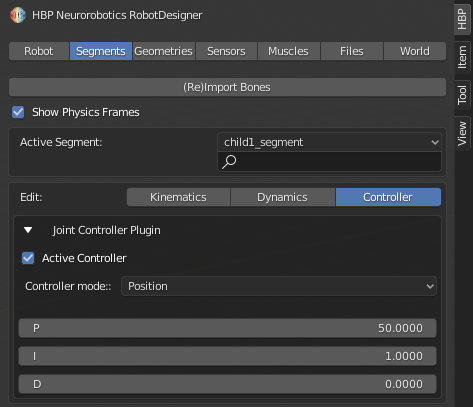Click the D gain value field
Image resolution: width=473 pixels, height=407 pixels.
click(227, 384)
